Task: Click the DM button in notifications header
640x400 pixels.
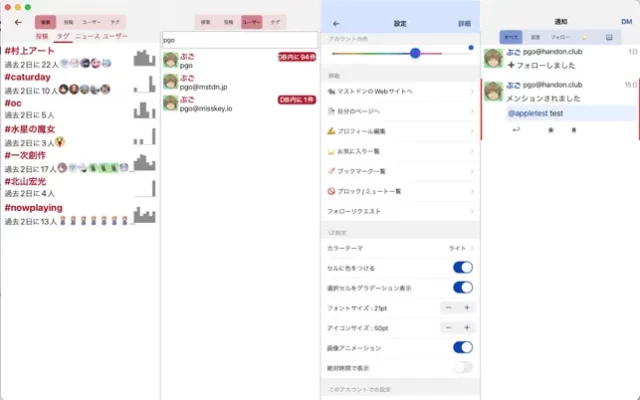Action: pos(624,21)
